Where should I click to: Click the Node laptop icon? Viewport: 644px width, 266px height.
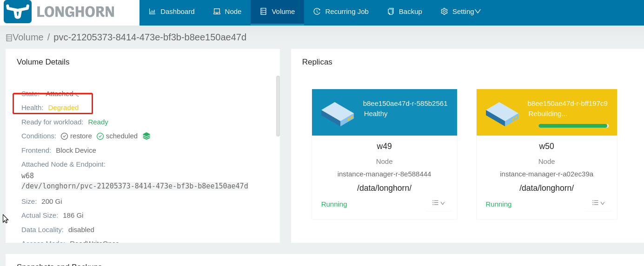[x=217, y=12]
